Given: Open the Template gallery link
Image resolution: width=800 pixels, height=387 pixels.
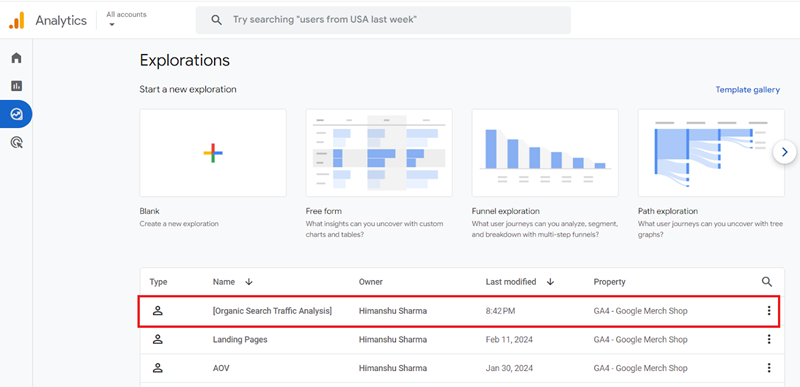Looking at the screenshot, I should point(747,90).
